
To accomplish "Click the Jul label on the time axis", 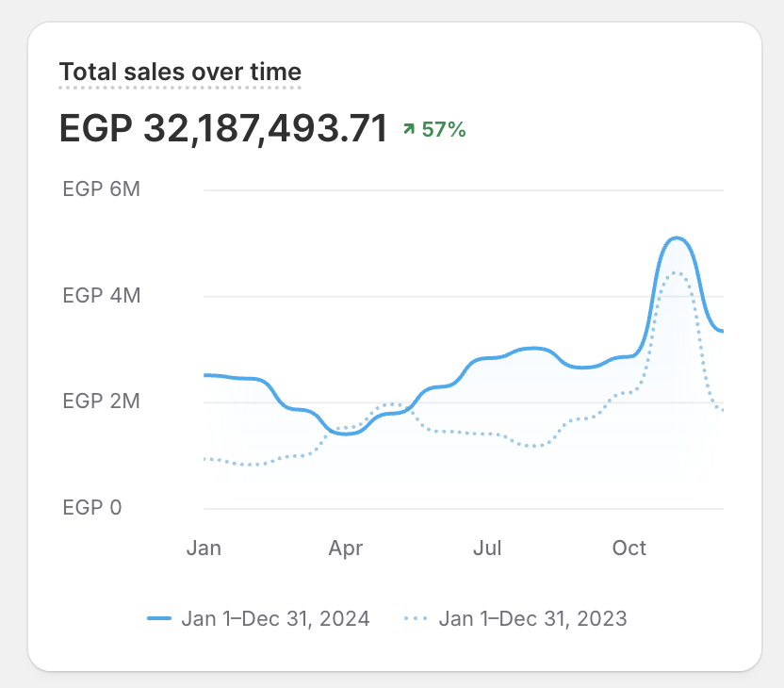I will pyautogui.click(x=487, y=549).
